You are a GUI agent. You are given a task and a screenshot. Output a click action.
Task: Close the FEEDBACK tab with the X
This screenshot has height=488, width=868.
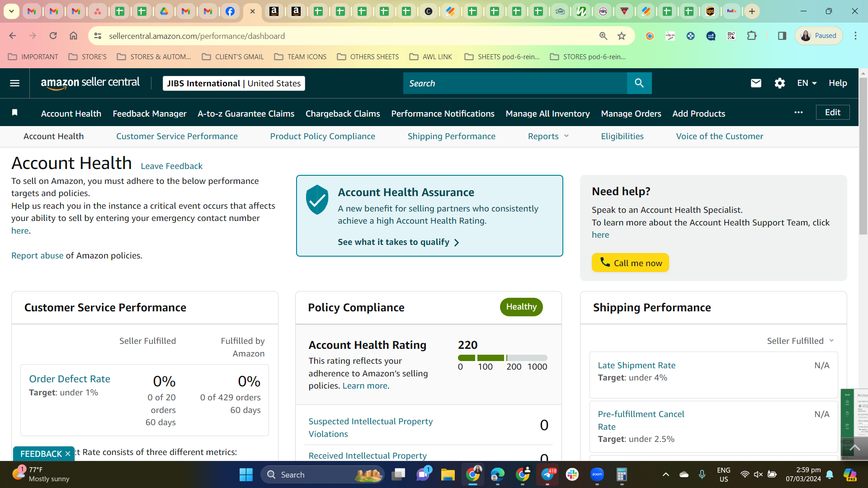point(68,454)
